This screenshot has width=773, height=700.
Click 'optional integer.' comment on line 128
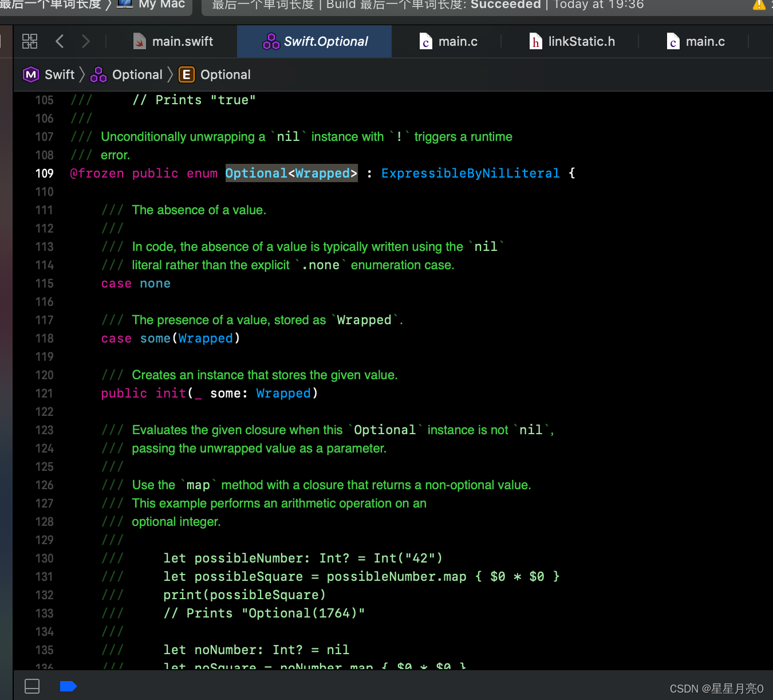click(x=176, y=522)
